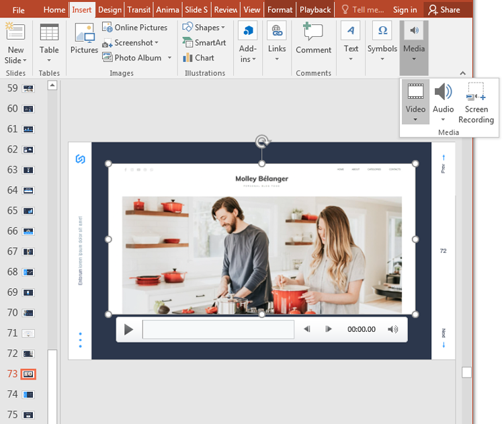Create a Photo Album
The image size is (504, 424).
click(132, 58)
